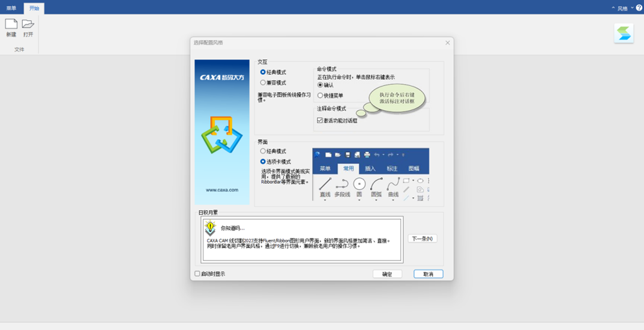Screen dimensions: 644x330
Task: Click the CAXA 数码大方 banner image
Action: click(222, 132)
